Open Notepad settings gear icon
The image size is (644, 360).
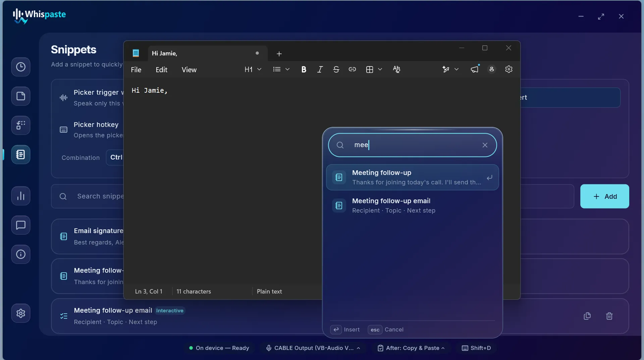pos(509,70)
